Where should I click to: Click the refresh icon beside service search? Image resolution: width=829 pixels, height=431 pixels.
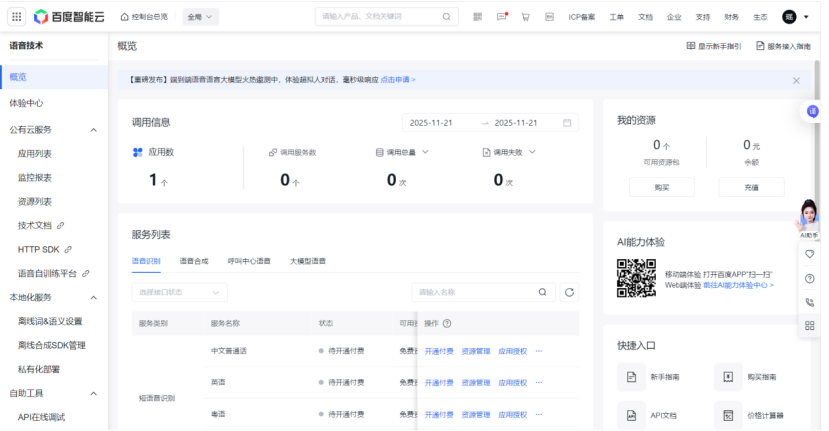coord(569,292)
